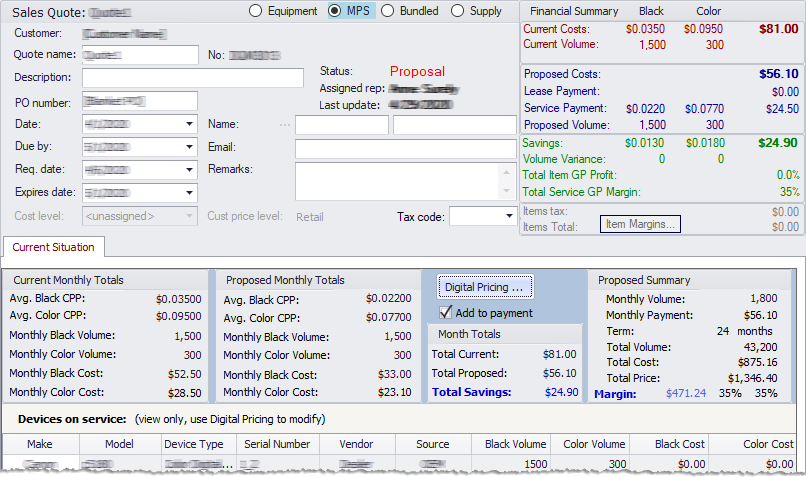The height and width of the screenshot is (477, 806).
Task: Click the proposed Monthly Color Cost $23.10
Action: 395,392
